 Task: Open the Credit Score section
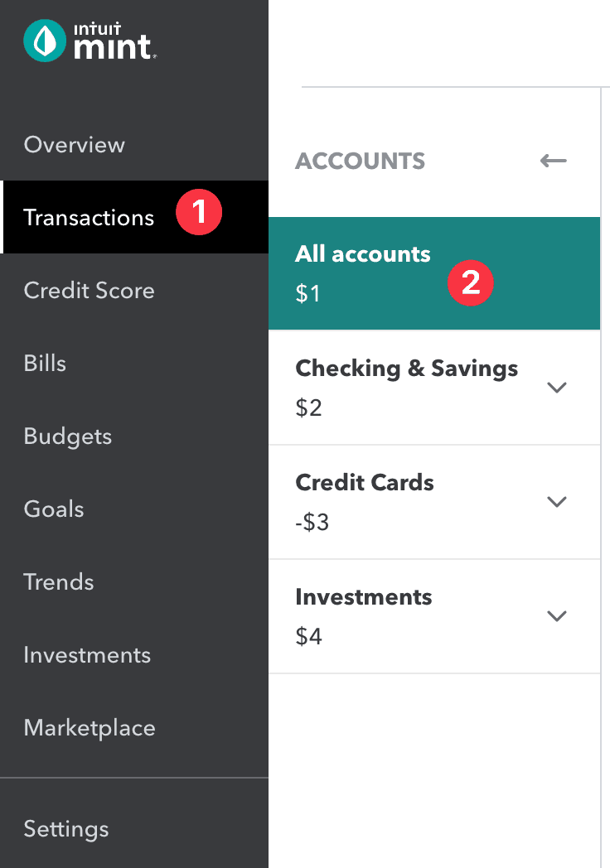89,291
